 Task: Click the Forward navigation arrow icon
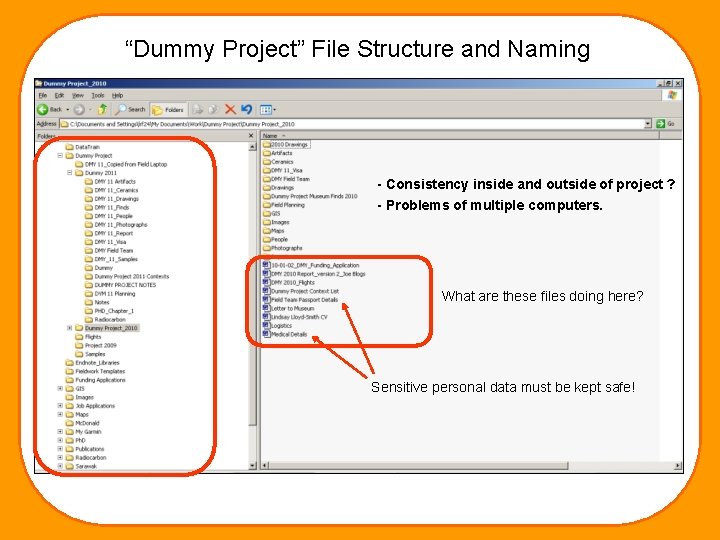point(79,109)
